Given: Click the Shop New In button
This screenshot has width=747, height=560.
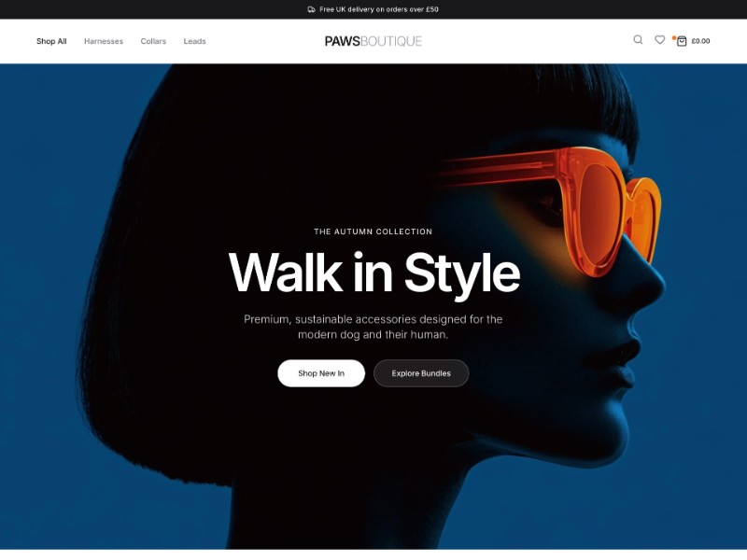Looking at the screenshot, I should point(321,373).
